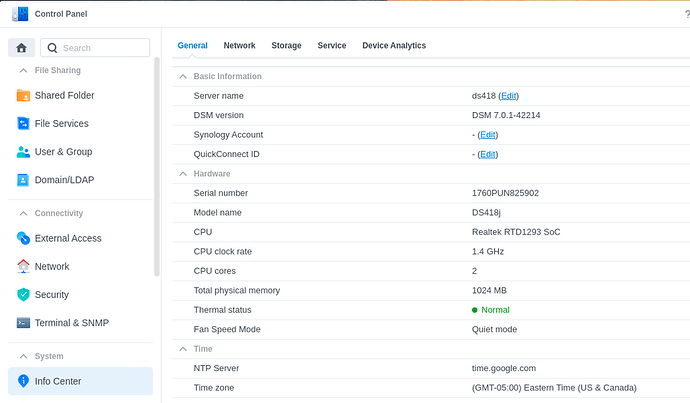Select the Eastern Time zone value
Screen dimensions: 690x403
(554, 388)
